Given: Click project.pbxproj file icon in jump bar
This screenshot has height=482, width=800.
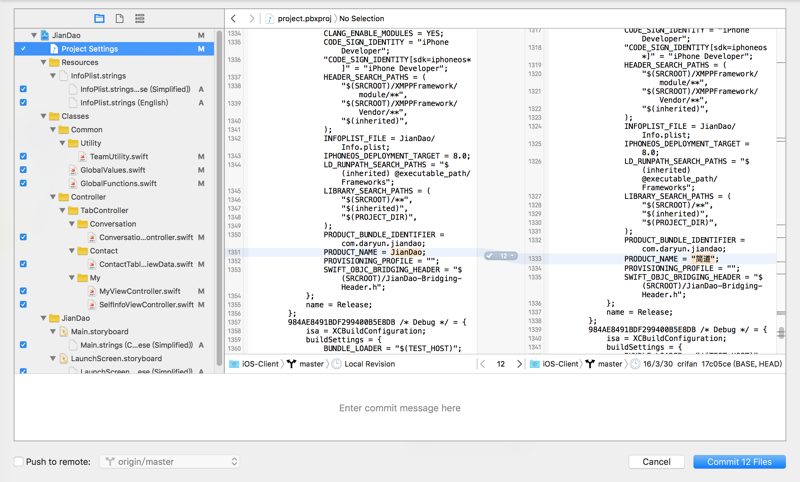Looking at the screenshot, I should point(270,19).
